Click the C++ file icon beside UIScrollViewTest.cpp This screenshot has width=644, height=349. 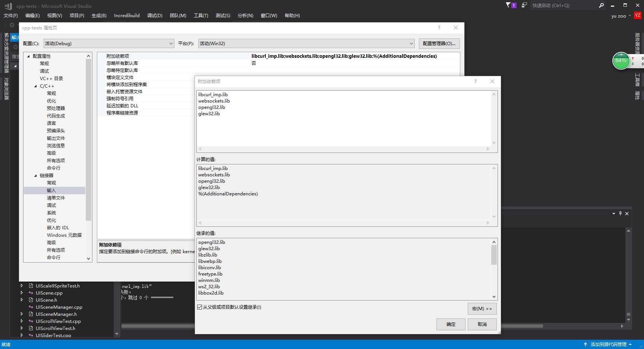[31, 321]
